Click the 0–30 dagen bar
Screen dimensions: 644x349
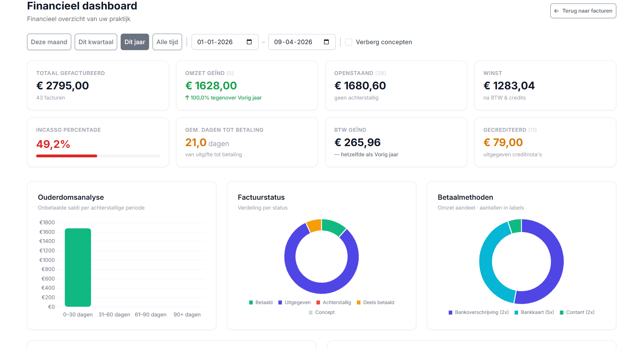coord(78,267)
